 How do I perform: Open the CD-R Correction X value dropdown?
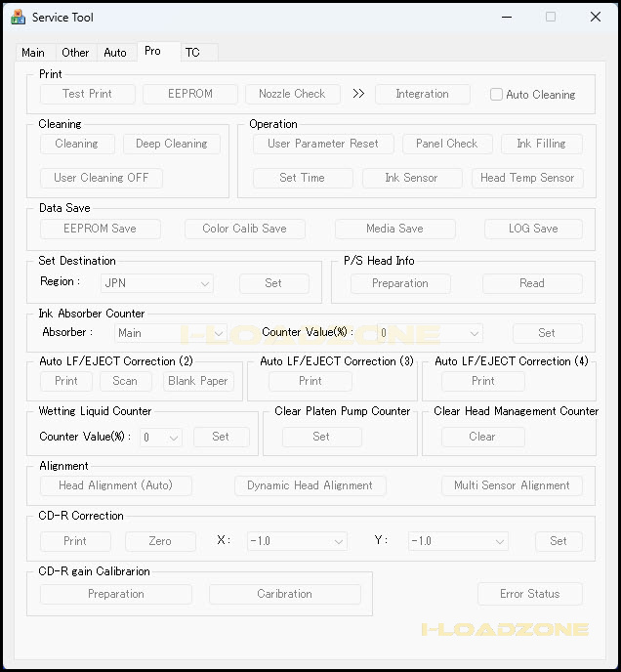(297, 541)
